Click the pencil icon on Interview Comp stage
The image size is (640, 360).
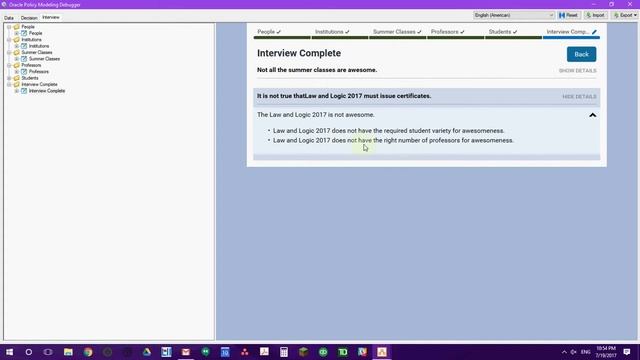coord(594,32)
